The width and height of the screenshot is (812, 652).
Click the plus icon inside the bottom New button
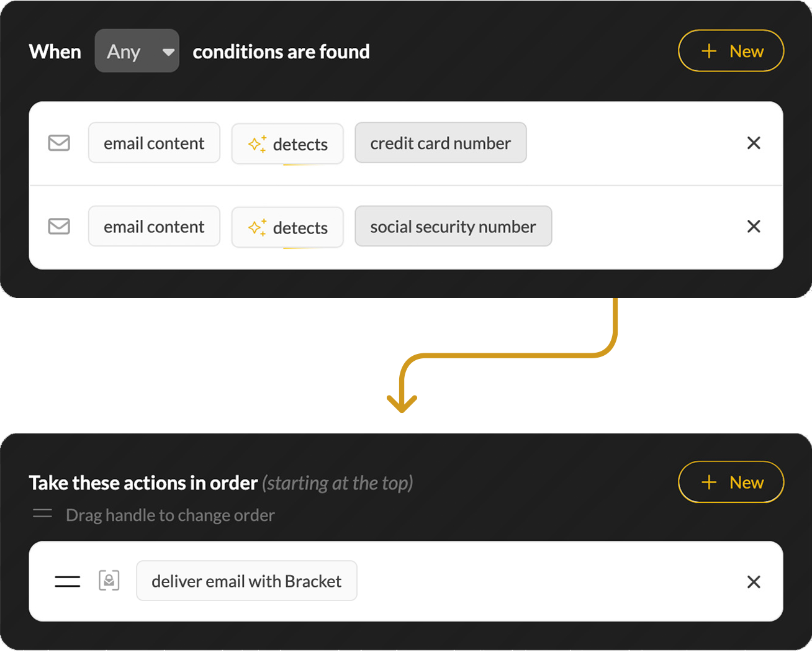tap(708, 482)
